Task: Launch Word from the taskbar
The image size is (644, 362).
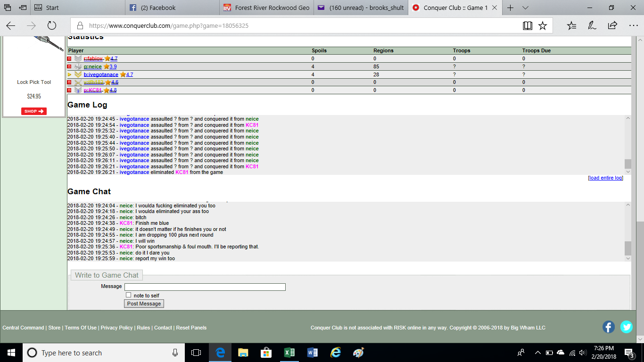Action: 313,353
